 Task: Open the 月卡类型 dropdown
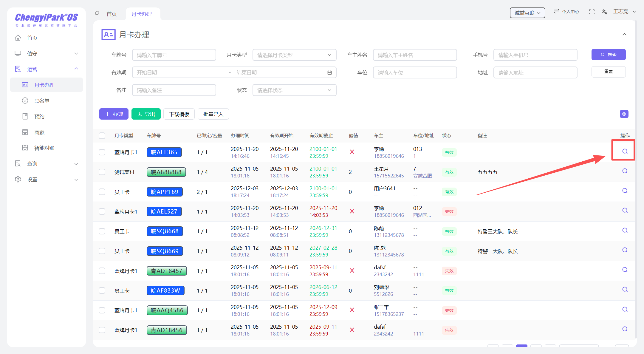click(x=294, y=55)
